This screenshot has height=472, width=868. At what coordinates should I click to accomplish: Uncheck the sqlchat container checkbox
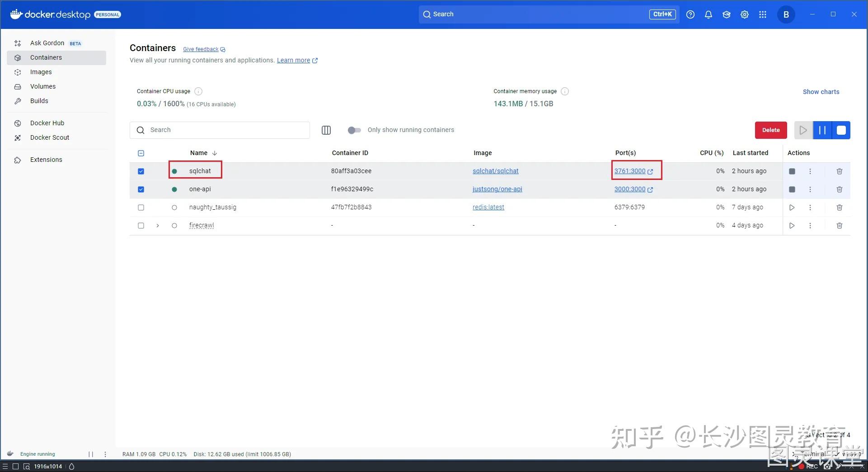click(x=141, y=171)
